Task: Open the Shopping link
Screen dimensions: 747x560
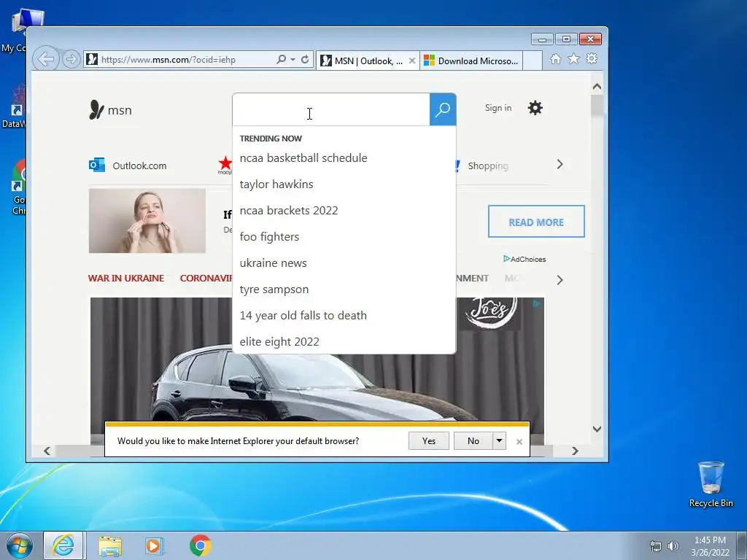Action: click(488, 166)
